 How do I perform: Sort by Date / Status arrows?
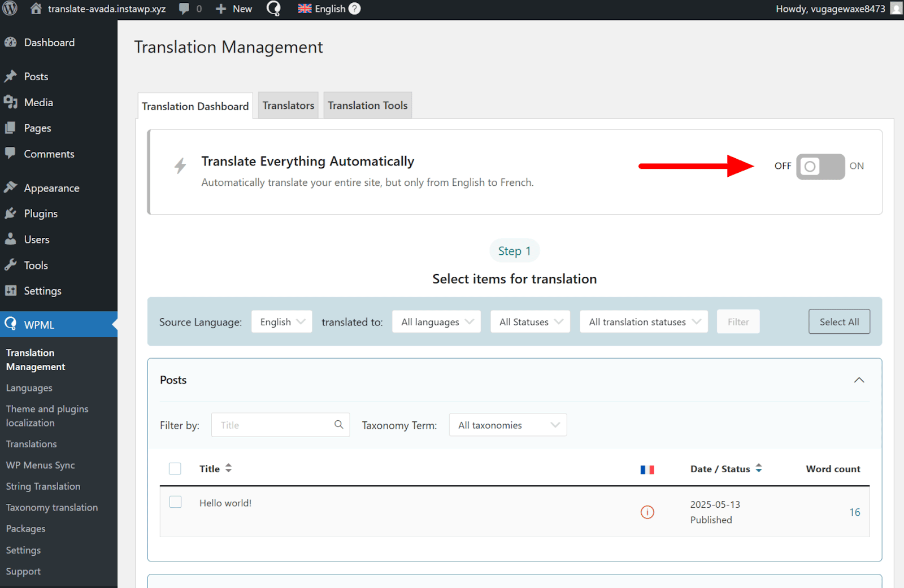[759, 468]
